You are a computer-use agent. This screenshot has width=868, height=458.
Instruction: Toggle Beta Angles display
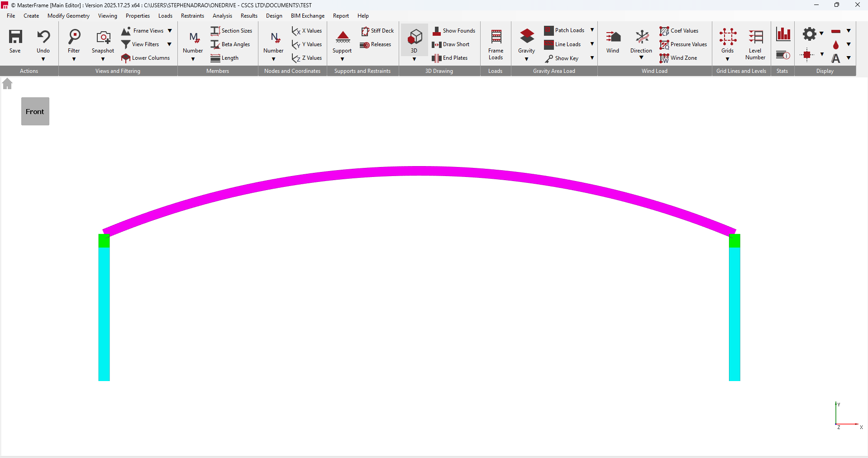click(230, 44)
